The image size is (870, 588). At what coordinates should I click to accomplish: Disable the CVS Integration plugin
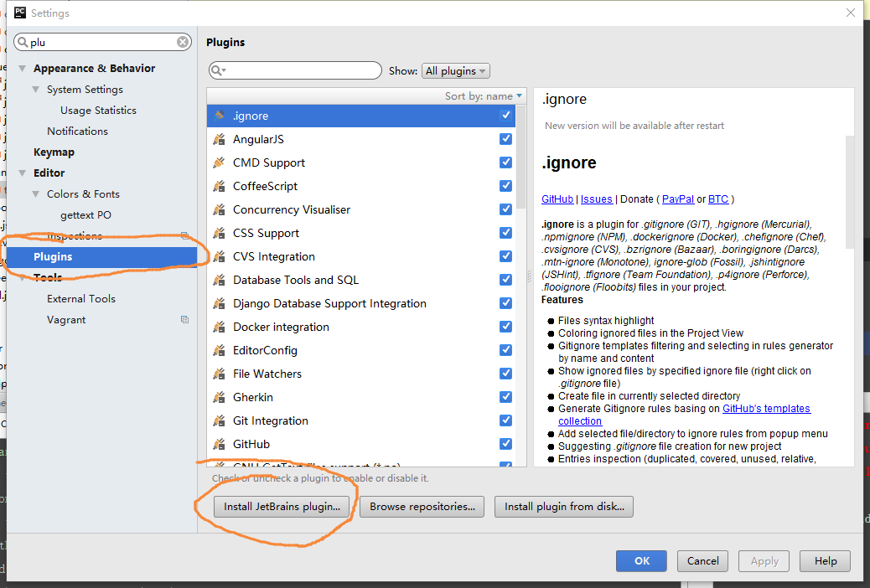pyautogui.click(x=505, y=256)
